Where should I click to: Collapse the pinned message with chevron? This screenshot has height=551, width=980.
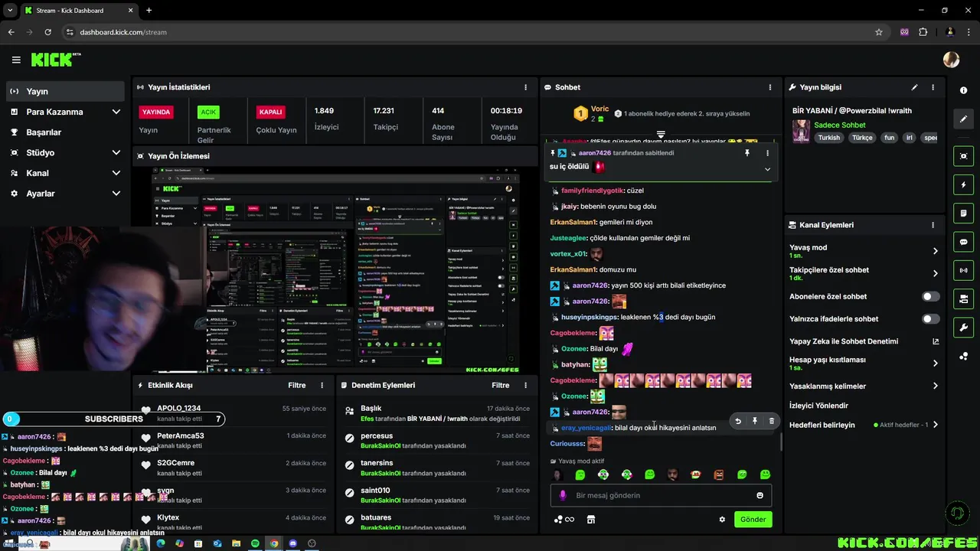[767, 169]
